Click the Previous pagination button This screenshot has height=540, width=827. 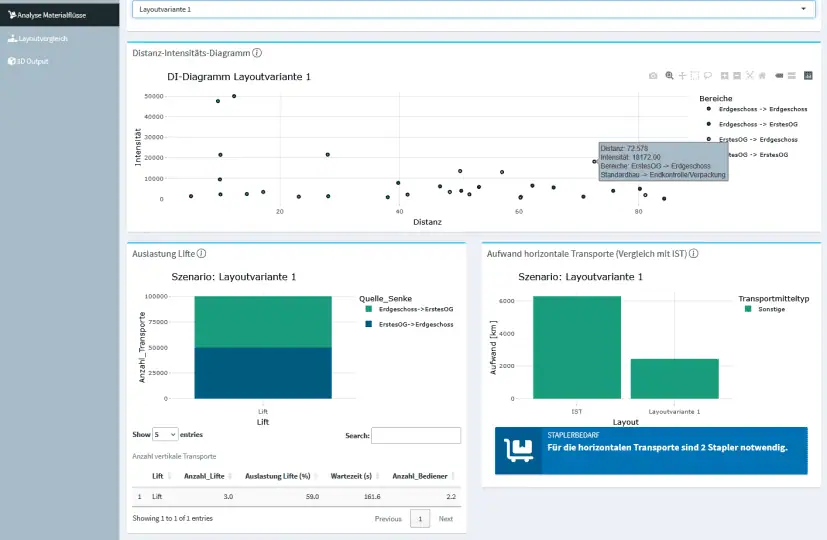tap(388, 519)
